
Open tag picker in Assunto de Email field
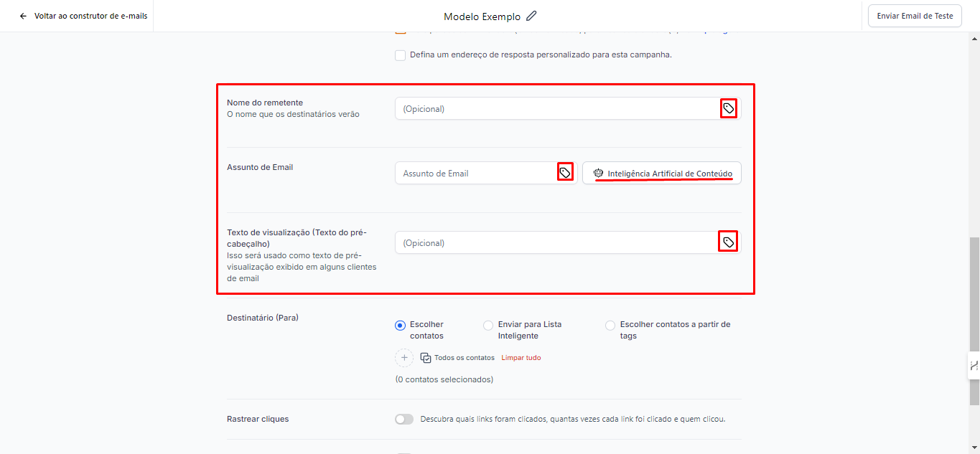click(x=565, y=173)
